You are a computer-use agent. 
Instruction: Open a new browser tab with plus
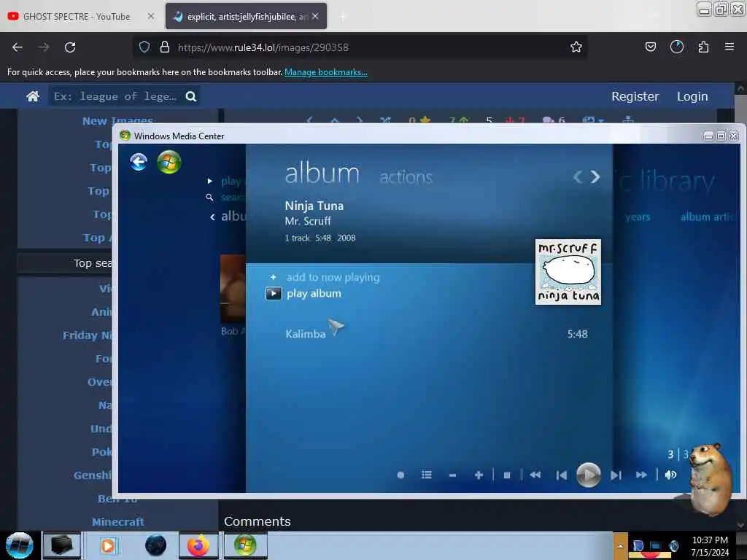click(x=343, y=17)
